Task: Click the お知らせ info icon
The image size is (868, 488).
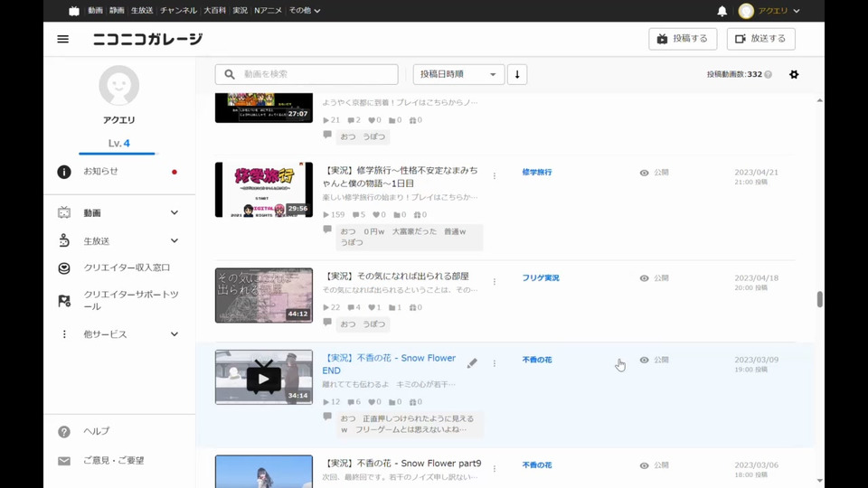Action: pyautogui.click(x=64, y=172)
